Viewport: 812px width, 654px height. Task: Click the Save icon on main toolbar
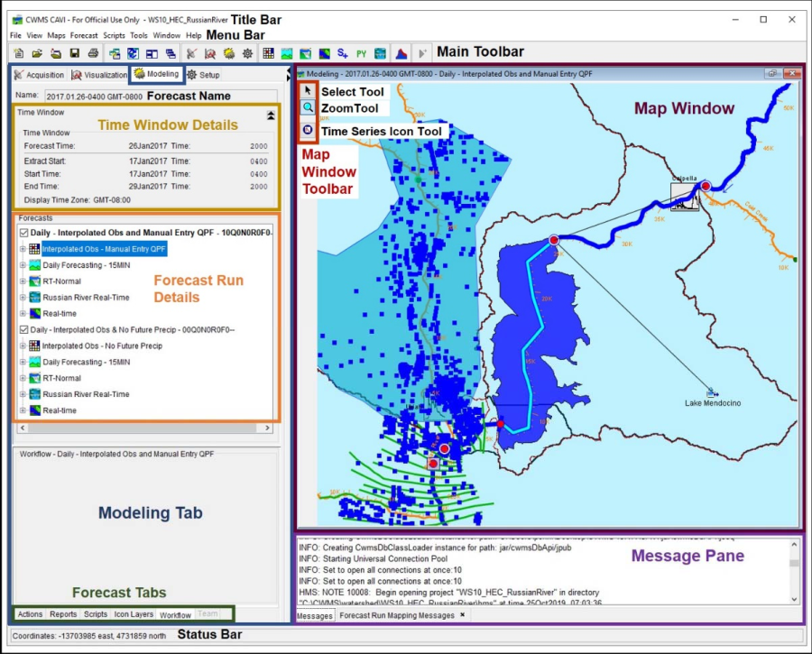[x=75, y=51]
